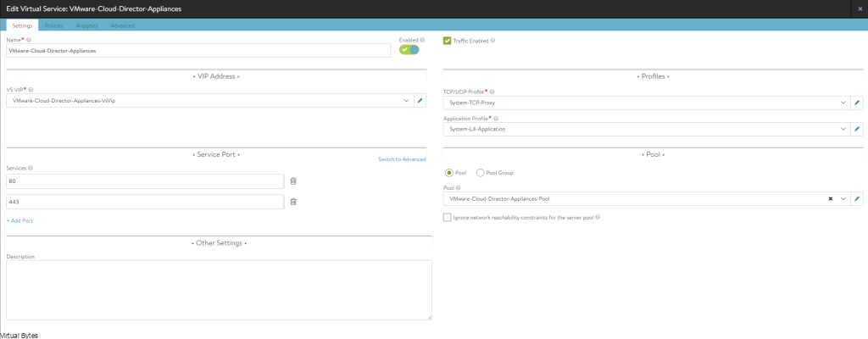
Task: Edit the Pool with pencil icon
Action: click(x=856, y=198)
